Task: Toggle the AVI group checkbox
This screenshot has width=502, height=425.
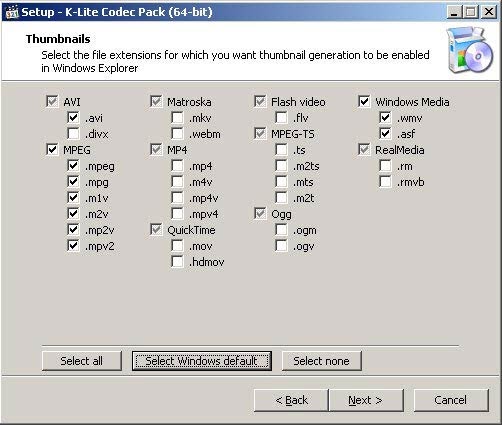Action: (52, 101)
